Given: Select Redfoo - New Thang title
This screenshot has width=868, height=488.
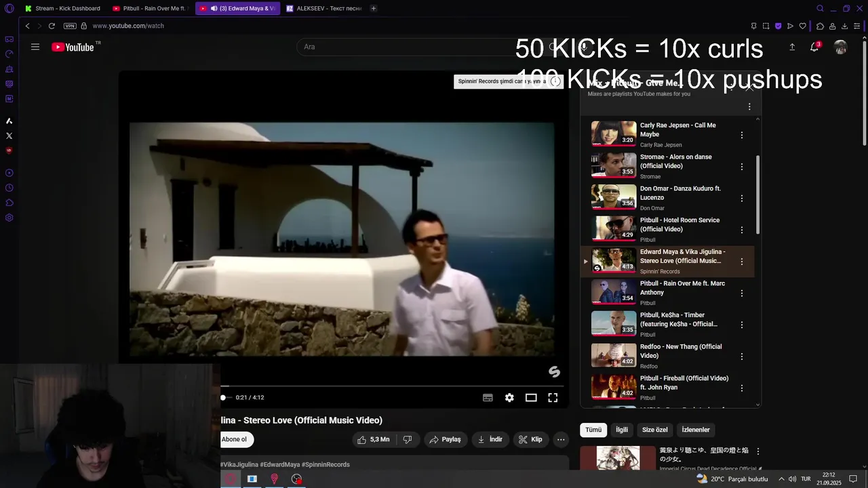Looking at the screenshot, I should point(681,351).
